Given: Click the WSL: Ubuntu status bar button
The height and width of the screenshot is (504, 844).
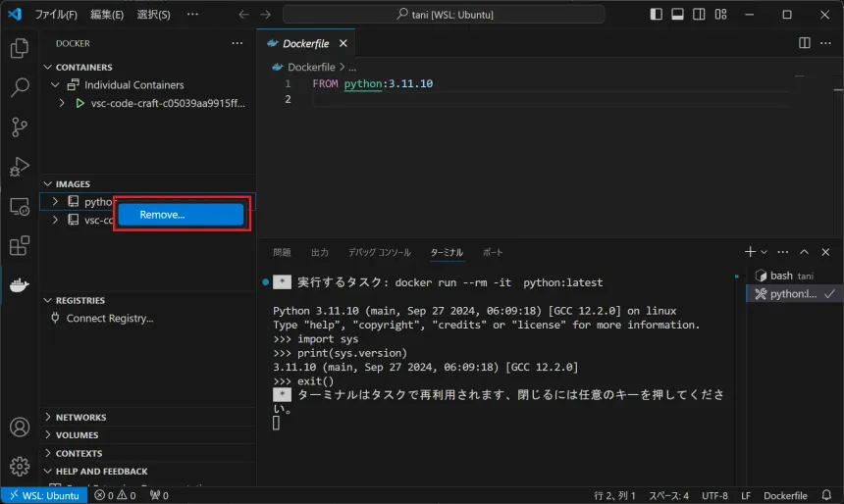Looking at the screenshot, I should pyautogui.click(x=42, y=496).
